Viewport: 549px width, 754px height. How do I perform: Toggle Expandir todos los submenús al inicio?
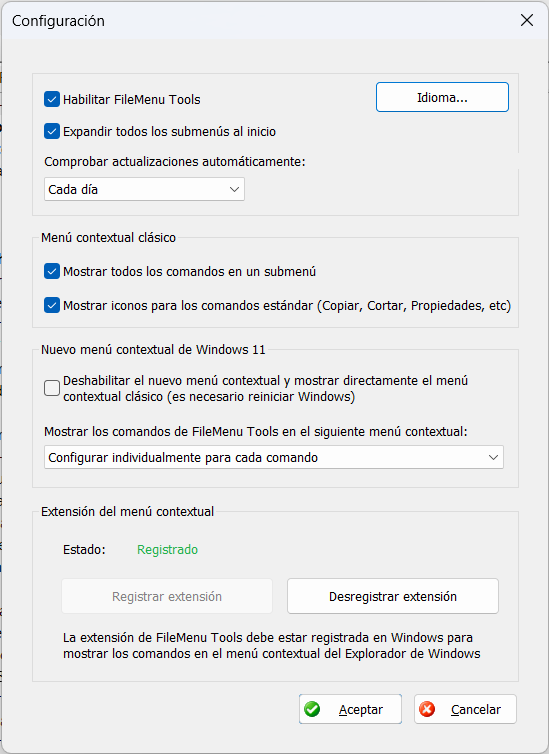(52, 131)
